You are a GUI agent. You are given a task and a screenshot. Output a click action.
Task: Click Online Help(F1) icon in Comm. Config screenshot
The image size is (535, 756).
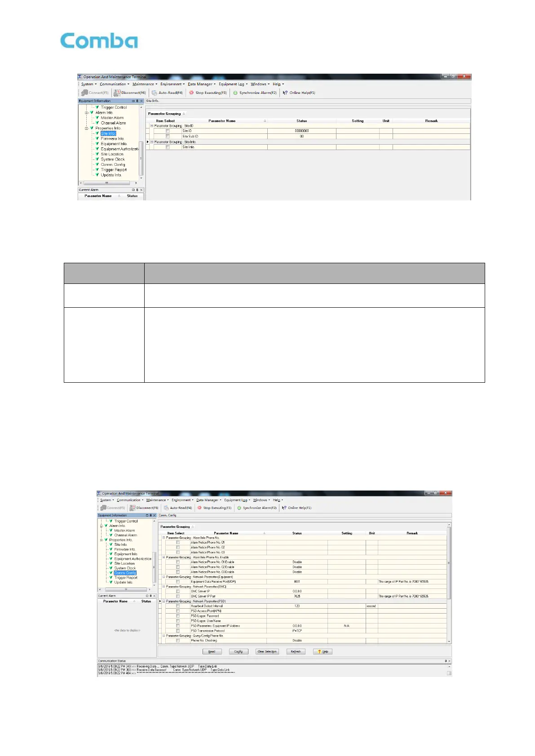(284, 508)
